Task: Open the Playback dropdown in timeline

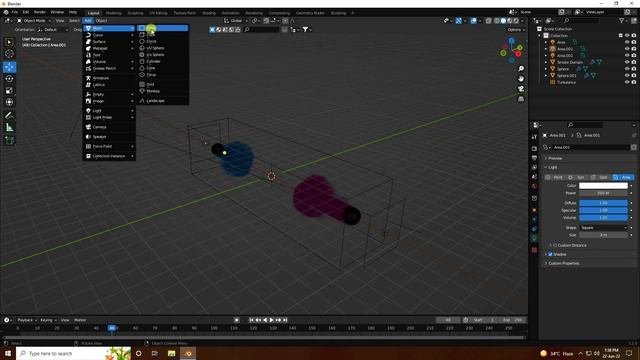Action: (x=27, y=320)
